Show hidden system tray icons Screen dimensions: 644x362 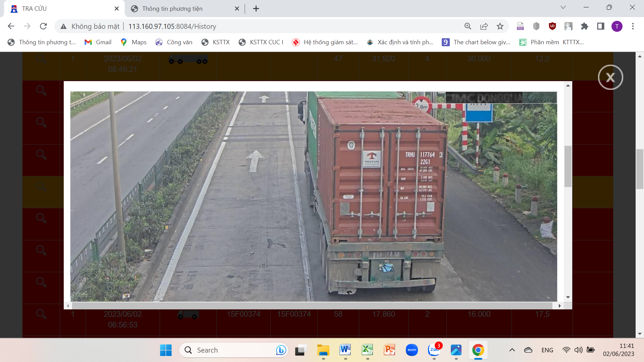pyautogui.click(x=512, y=350)
